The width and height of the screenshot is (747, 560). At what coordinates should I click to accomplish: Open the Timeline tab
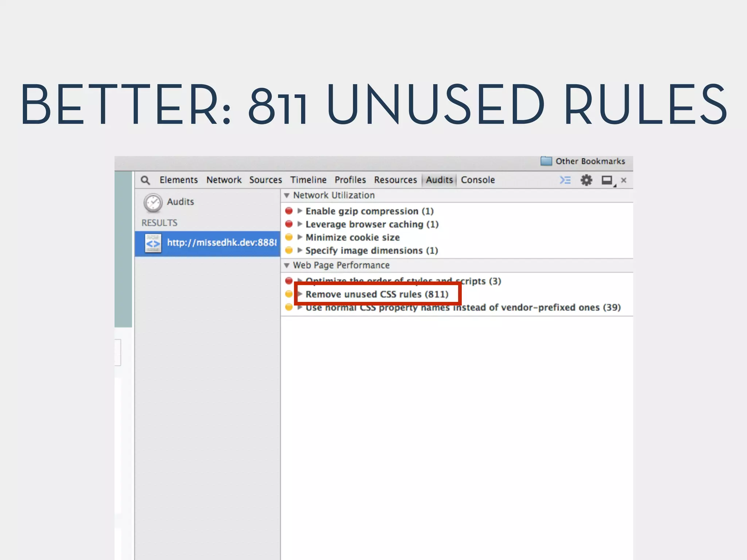coord(308,180)
